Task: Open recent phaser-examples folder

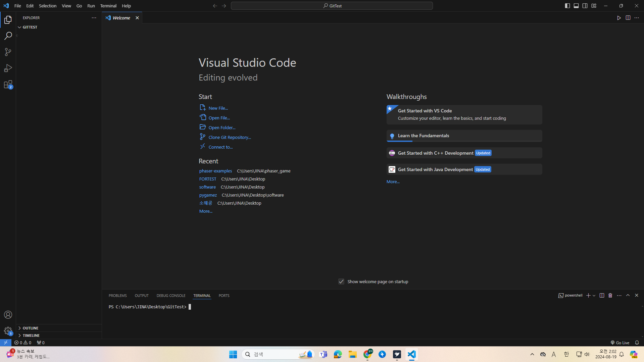Action: click(215, 171)
